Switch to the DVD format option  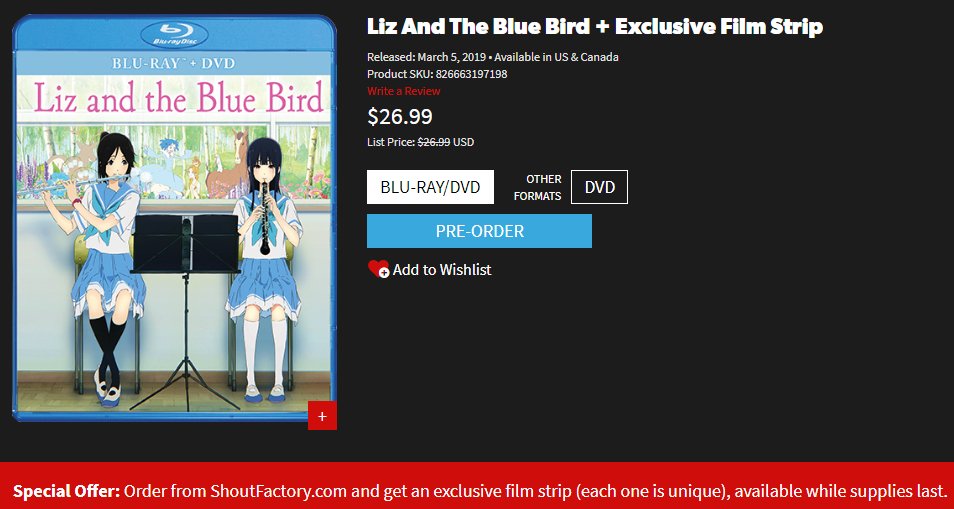[599, 187]
